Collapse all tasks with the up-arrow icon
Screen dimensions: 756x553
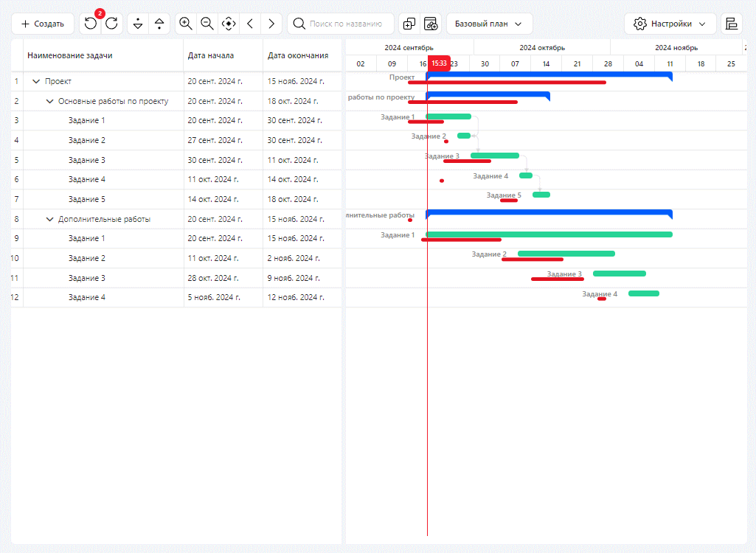point(159,24)
